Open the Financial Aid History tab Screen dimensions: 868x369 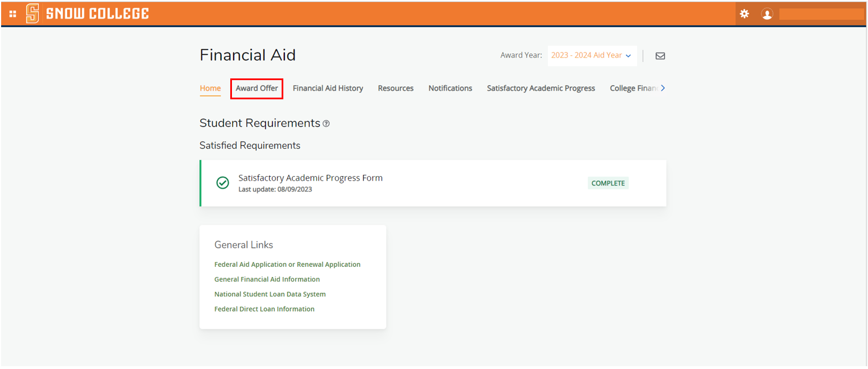pos(328,89)
